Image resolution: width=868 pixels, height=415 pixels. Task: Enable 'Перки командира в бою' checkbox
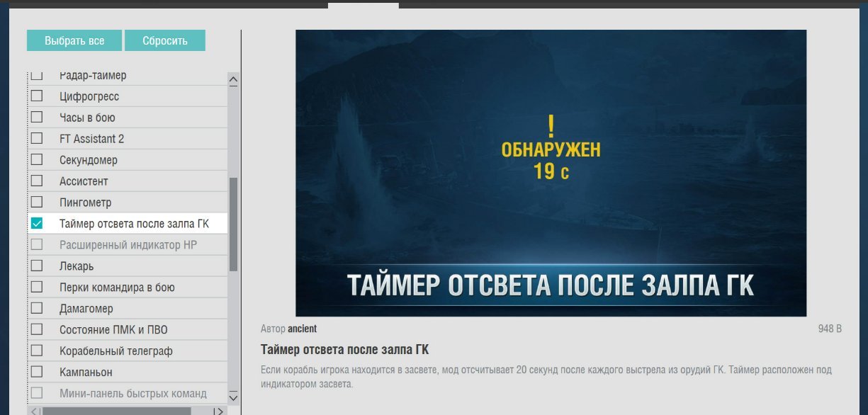[37, 288]
